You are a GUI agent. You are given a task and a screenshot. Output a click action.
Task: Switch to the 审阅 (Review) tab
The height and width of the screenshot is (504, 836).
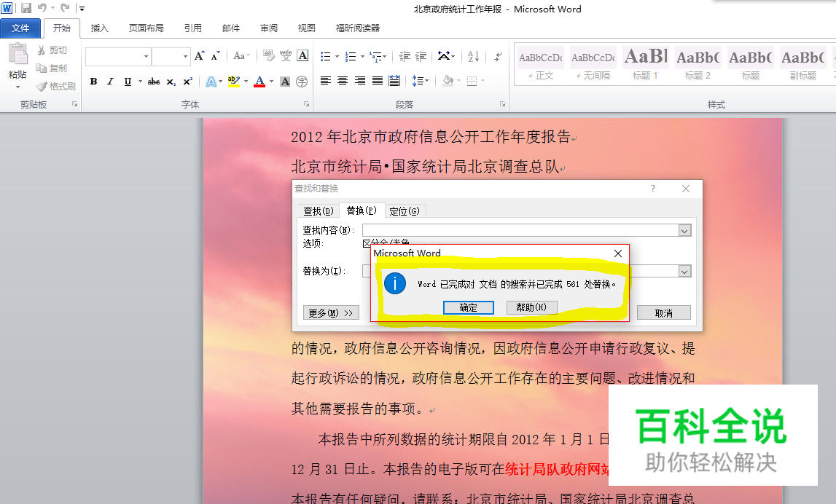click(269, 28)
